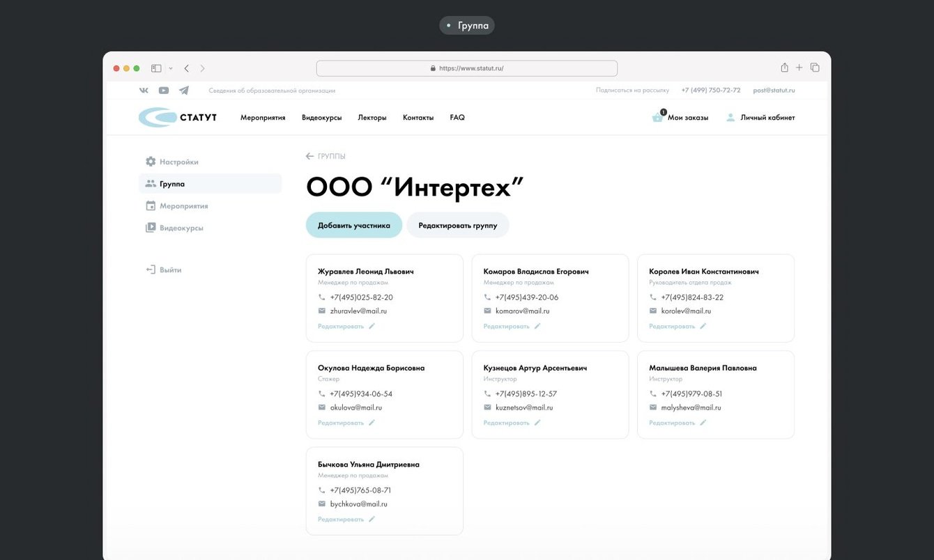Viewport: 934px width, 560px height.
Task: Click the address bar with statut.ru URL
Action: pyautogui.click(x=467, y=68)
